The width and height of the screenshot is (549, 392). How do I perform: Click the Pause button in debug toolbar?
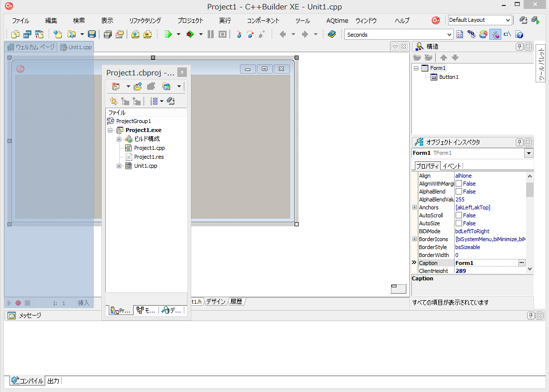(211, 34)
